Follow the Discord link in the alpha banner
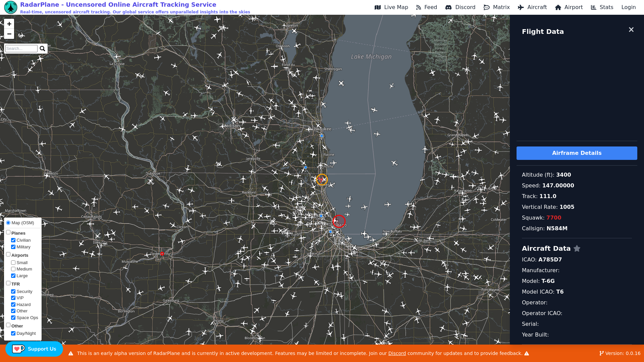Viewport: 644px width, 362px height. click(397, 353)
